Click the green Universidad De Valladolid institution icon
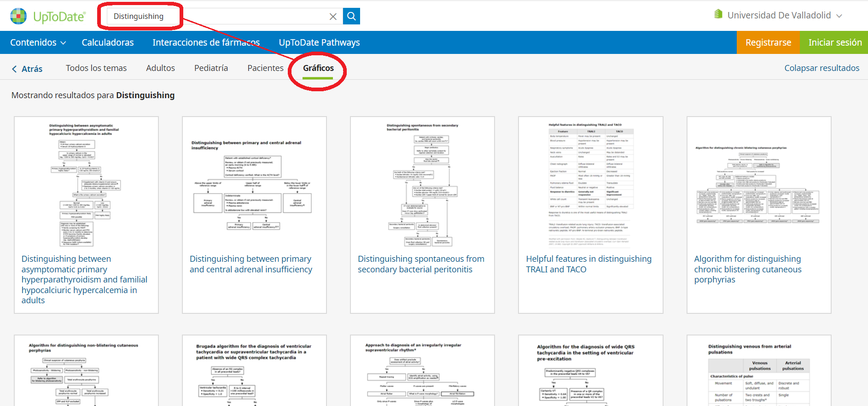Viewport: 868px width, 406px height. pos(718,14)
